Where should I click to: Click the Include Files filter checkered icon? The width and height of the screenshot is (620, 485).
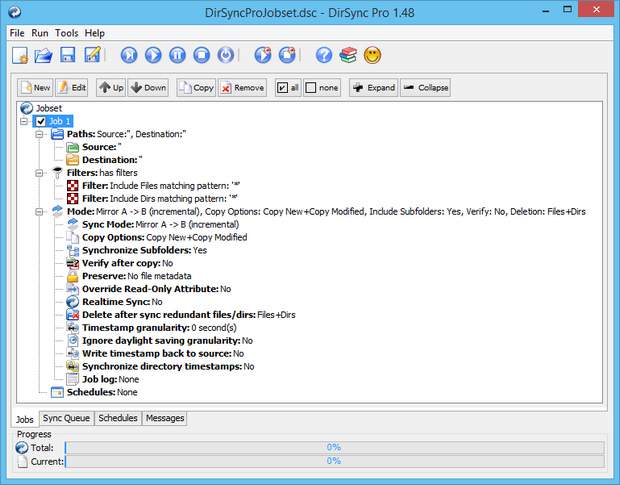73,186
